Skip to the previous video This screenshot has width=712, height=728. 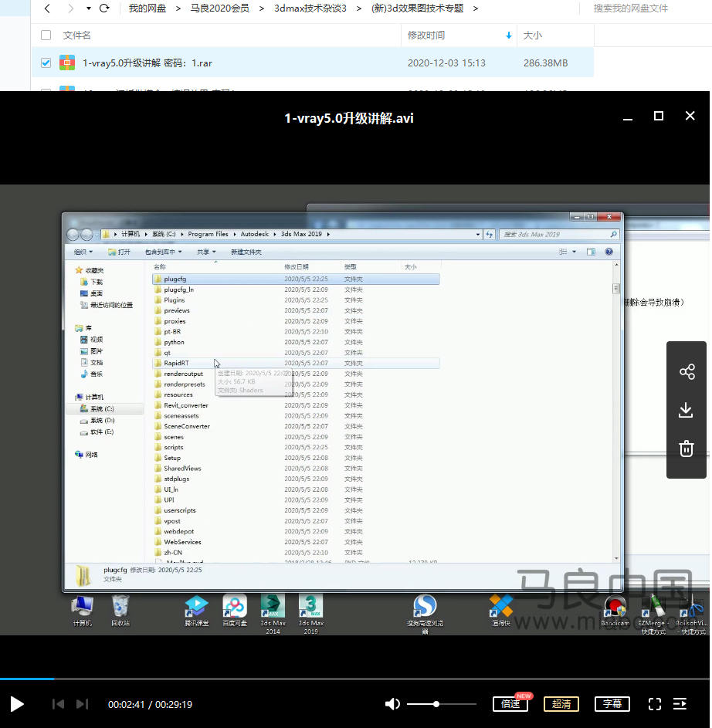tap(57, 704)
